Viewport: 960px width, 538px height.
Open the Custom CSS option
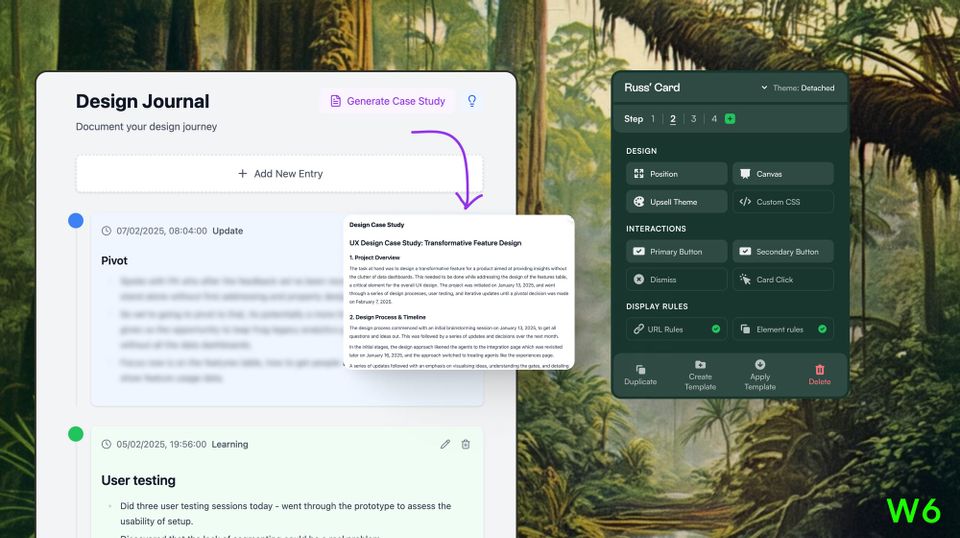pos(783,201)
